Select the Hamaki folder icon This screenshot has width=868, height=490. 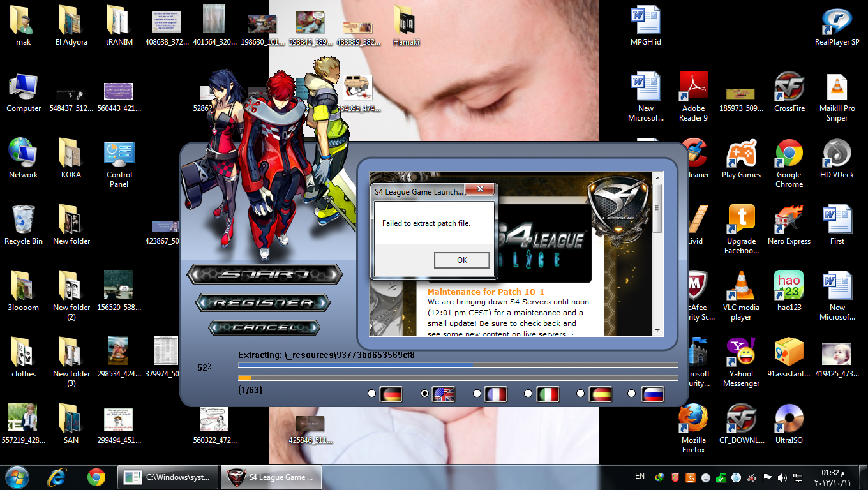coord(406,26)
